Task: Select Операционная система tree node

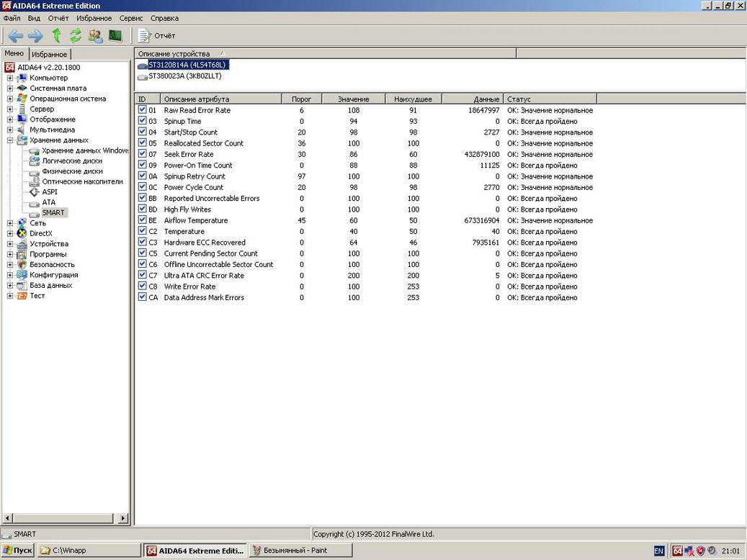Action: 68,99
